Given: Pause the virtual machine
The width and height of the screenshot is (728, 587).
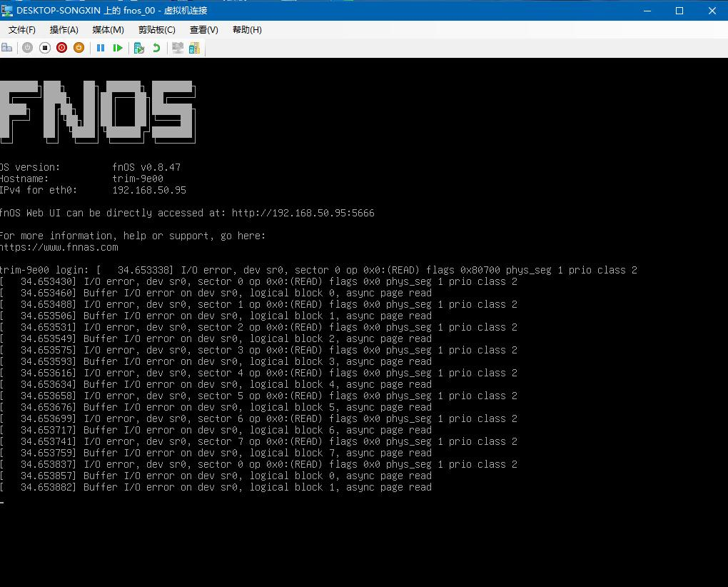Looking at the screenshot, I should pos(101,48).
